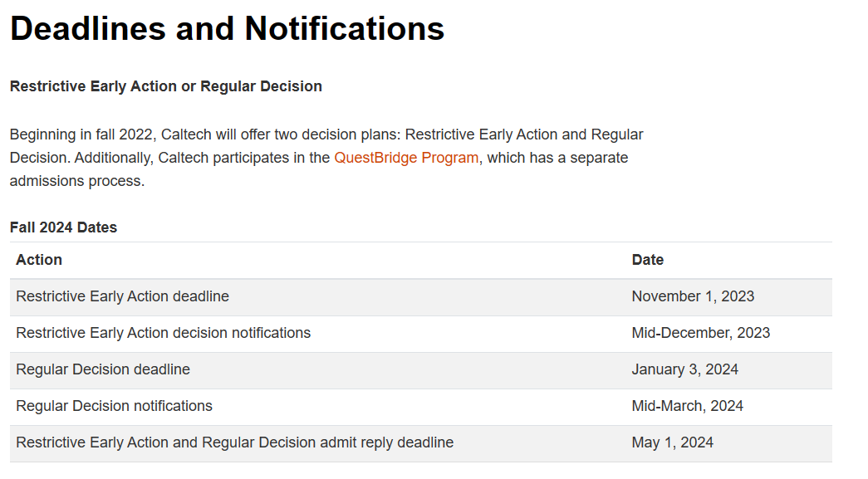Open the QuestBridge Program link
This screenshot has width=868, height=479.
[x=406, y=158]
